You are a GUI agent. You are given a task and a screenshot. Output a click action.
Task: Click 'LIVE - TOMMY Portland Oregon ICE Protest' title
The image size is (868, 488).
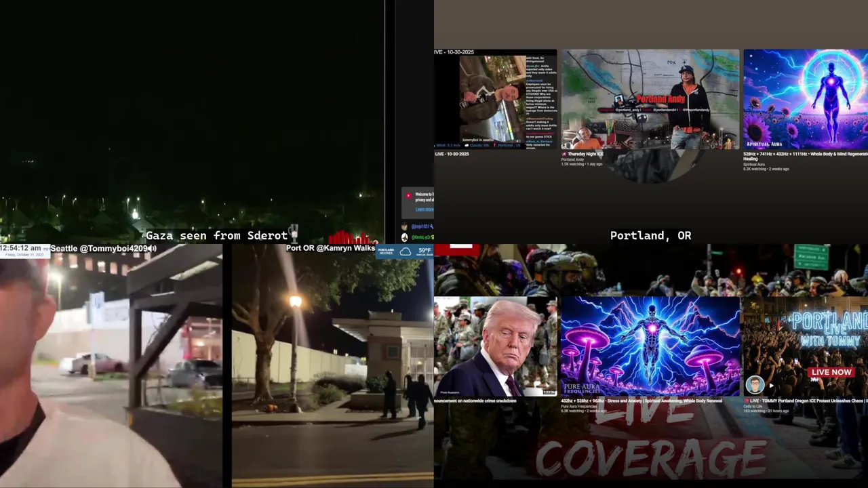(x=807, y=401)
